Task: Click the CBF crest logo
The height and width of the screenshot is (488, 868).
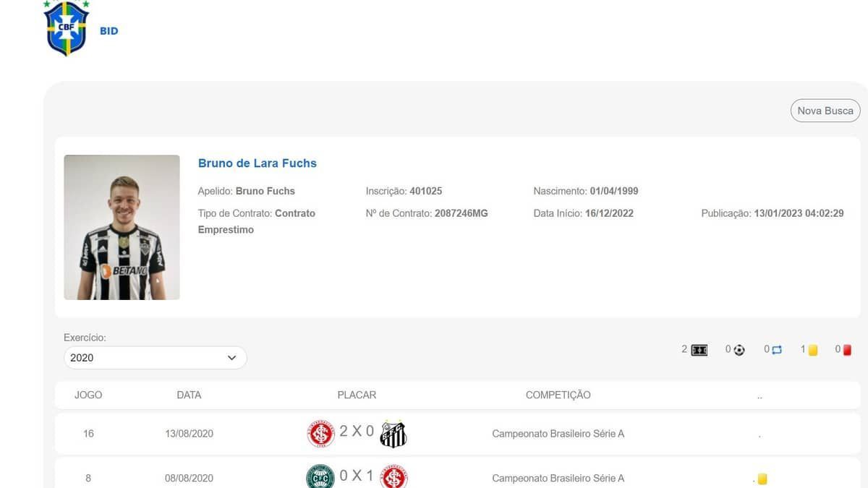Action: 67,27
